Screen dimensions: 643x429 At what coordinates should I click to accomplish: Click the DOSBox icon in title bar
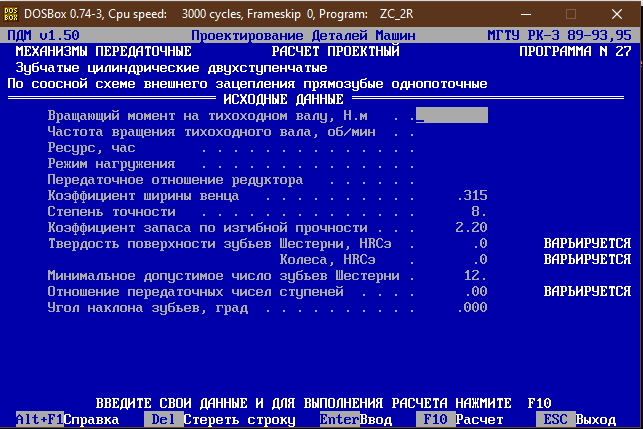point(11,14)
